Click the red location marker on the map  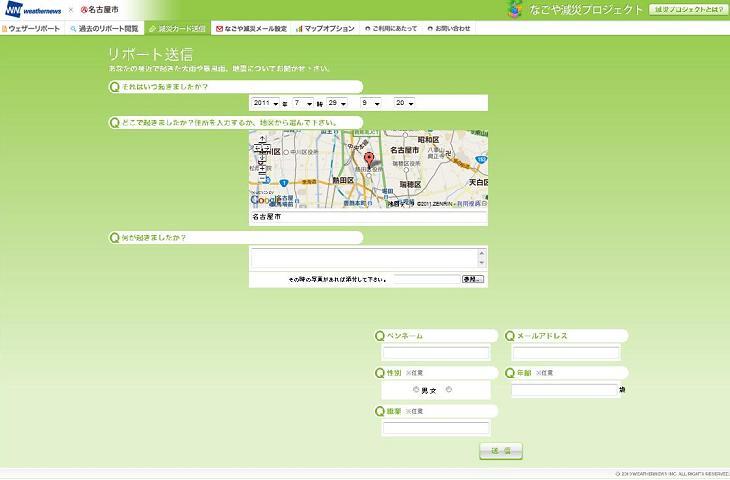click(x=369, y=160)
